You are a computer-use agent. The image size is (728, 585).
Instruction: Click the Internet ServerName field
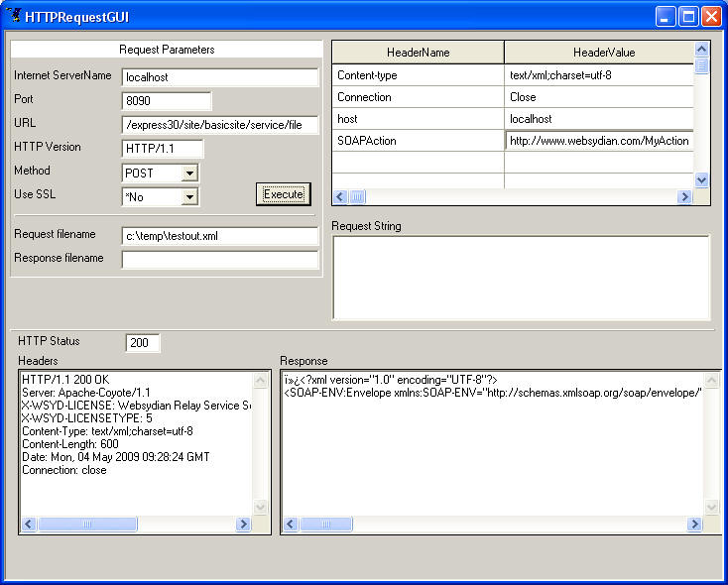coord(220,77)
